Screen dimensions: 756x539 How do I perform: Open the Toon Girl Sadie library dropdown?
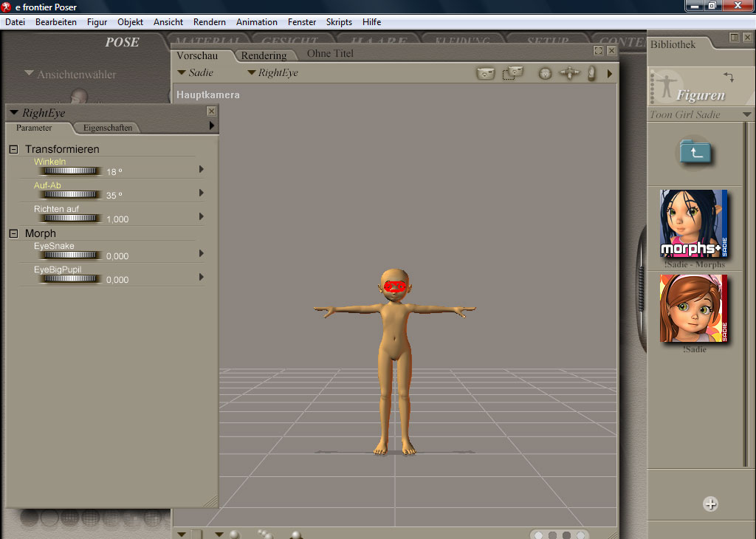click(747, 114)
